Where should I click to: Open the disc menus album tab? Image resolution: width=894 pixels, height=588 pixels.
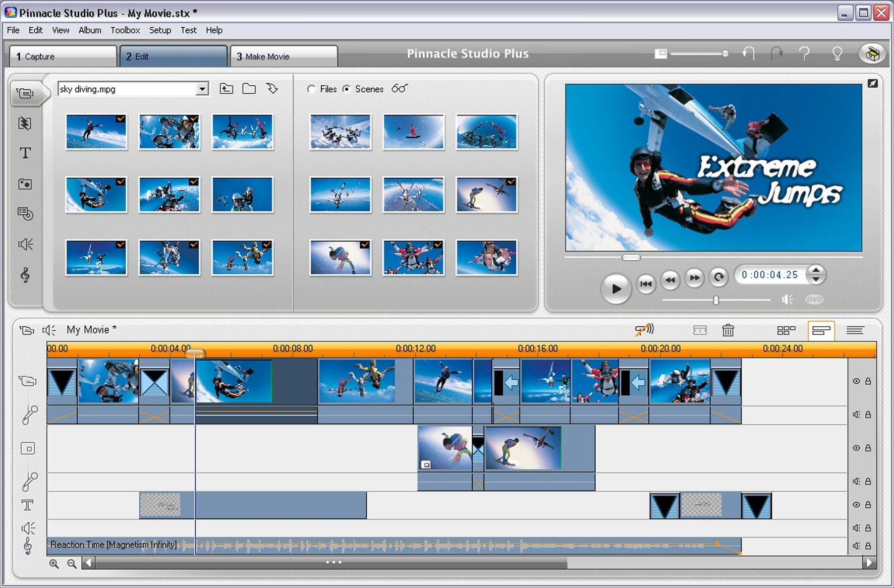(25, 214)
